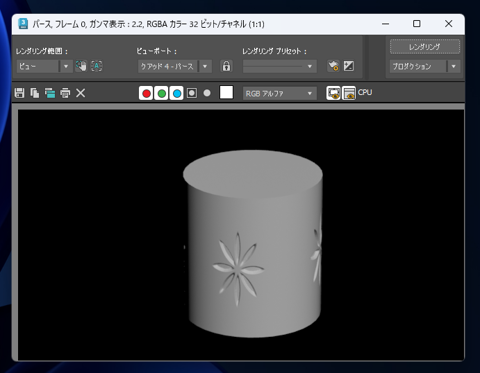Maximize the render frame window

coord(417,24)
